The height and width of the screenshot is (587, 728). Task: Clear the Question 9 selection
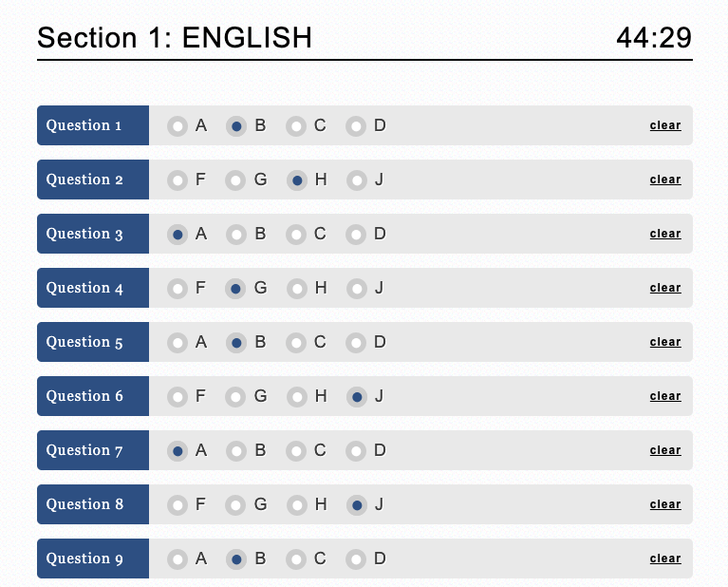pyautogui.click(x=665, y=559)
